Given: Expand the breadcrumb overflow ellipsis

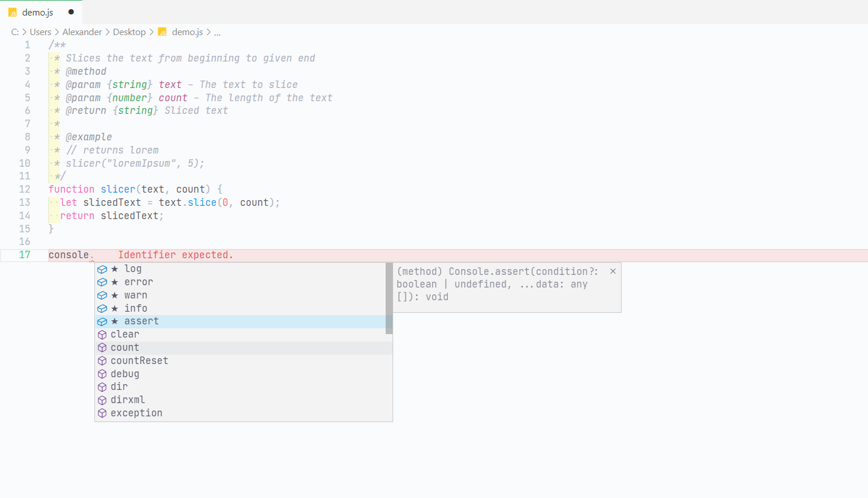Looking at the screenshot, I should (217, 32).
